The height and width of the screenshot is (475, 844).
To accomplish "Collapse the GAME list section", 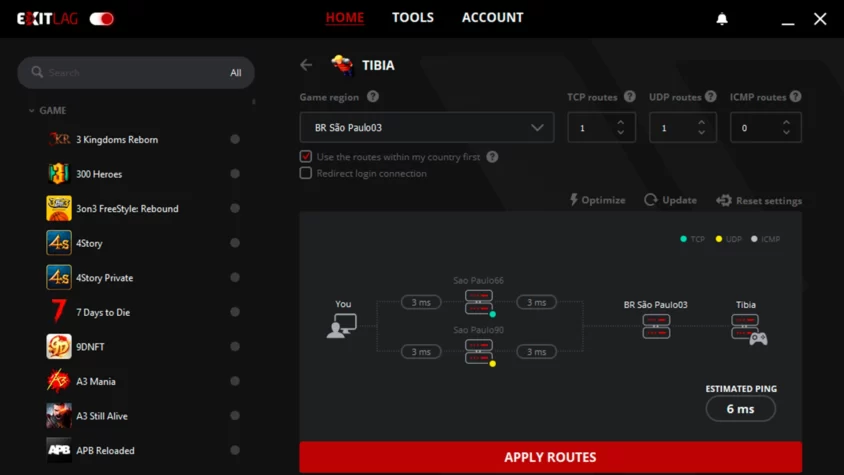I will pyautogui.click(x=31, y=110).
